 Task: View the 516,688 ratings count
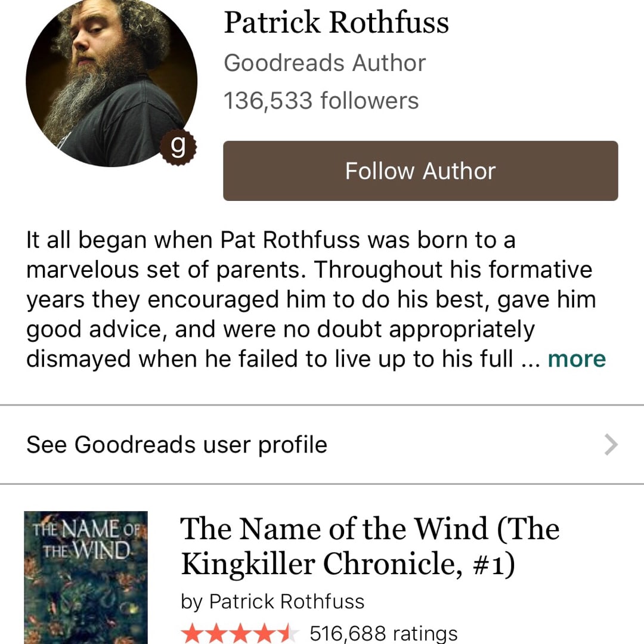pyautogui.click(x=383, y=633)
